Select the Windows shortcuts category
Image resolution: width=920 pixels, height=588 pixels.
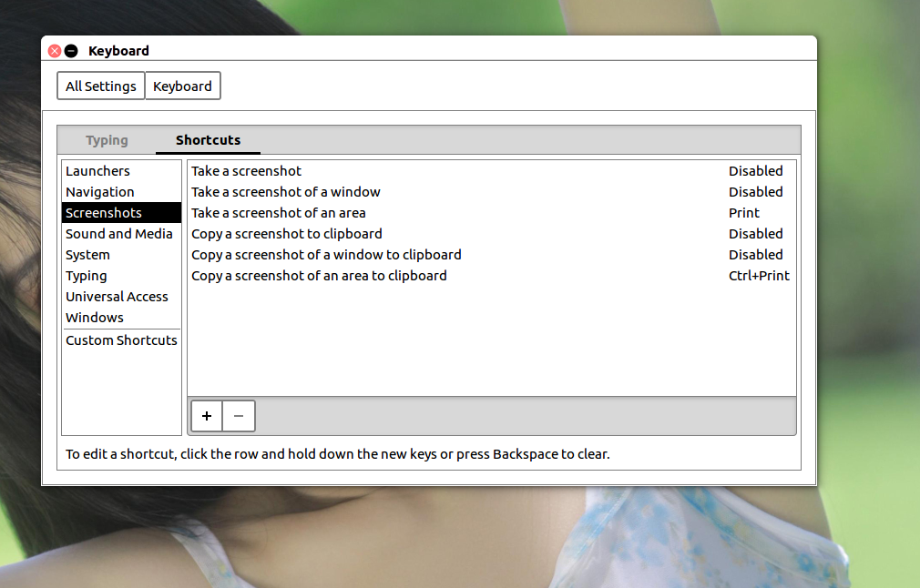tap(95, 318)
